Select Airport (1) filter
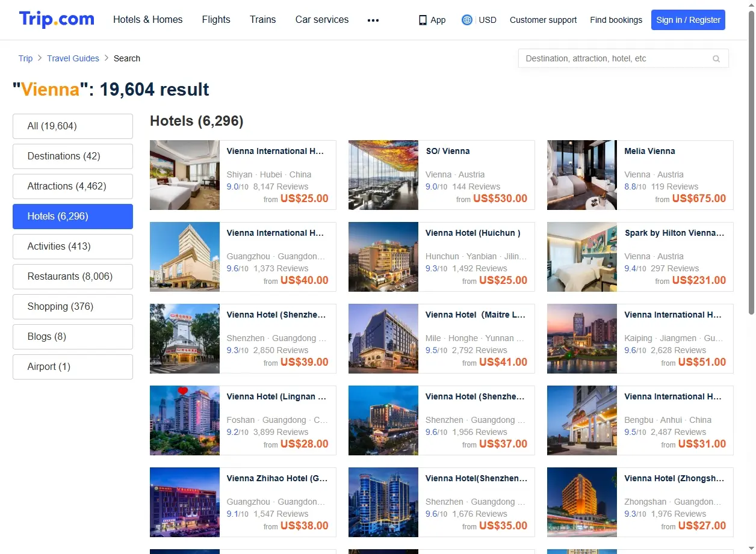Viewport: 756px width, 554px height. [x=73, y=367]
